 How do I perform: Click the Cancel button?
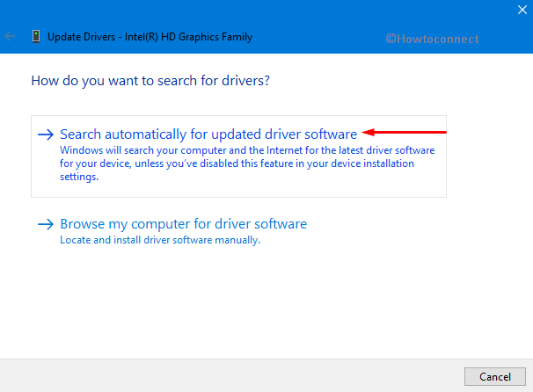[x=495, y=376]
